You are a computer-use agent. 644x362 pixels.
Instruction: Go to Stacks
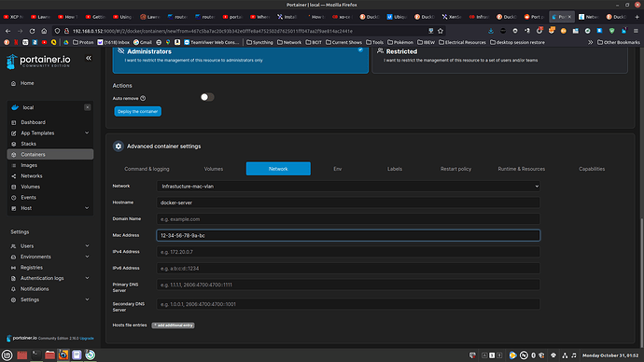click(28, 144)
